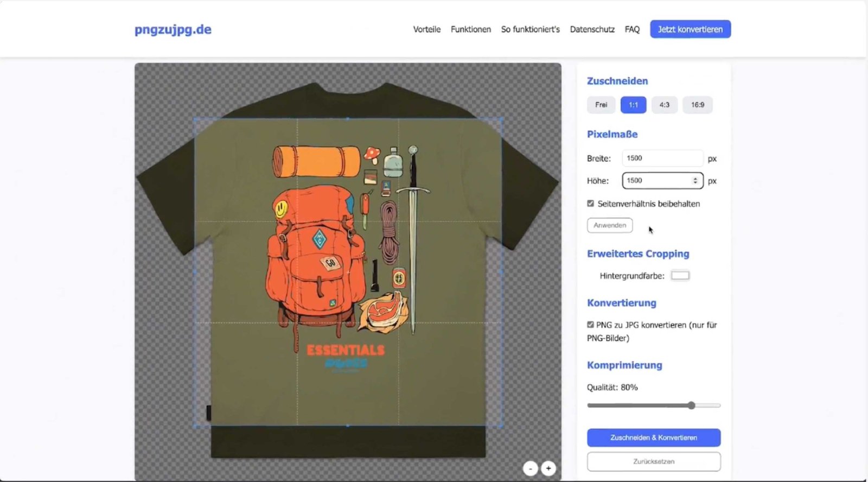
Task: Select the 16:9 crop ratio
Action: click(x=697, y=105)
